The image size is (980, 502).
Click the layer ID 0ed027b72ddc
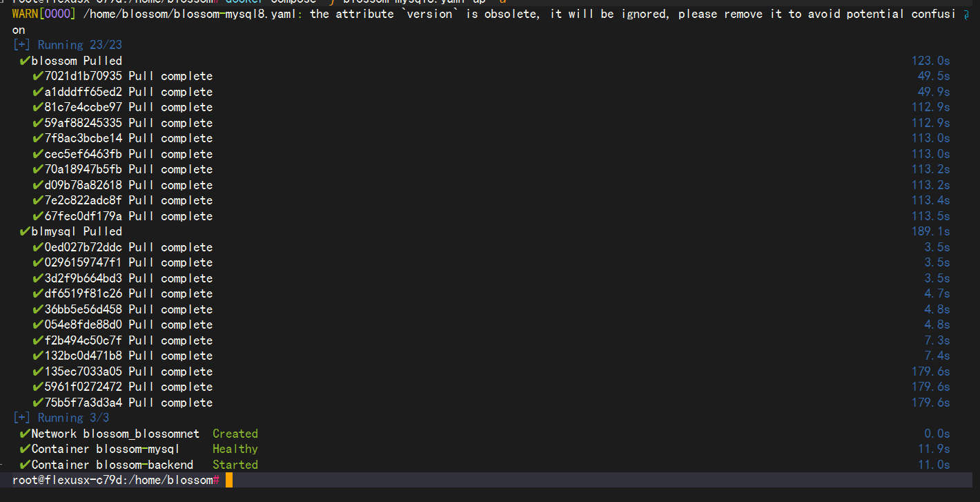click(x=84, y=247)
